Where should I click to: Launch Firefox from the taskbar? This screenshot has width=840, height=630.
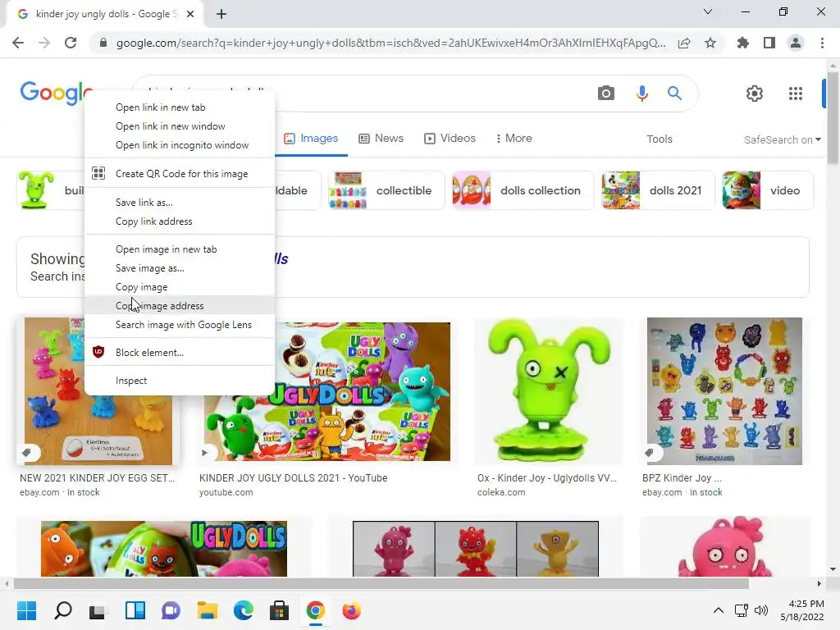(351, 610)
